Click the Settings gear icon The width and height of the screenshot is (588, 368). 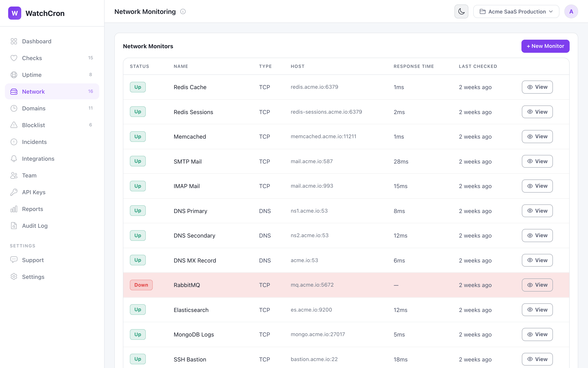click(x=14, y=277)
